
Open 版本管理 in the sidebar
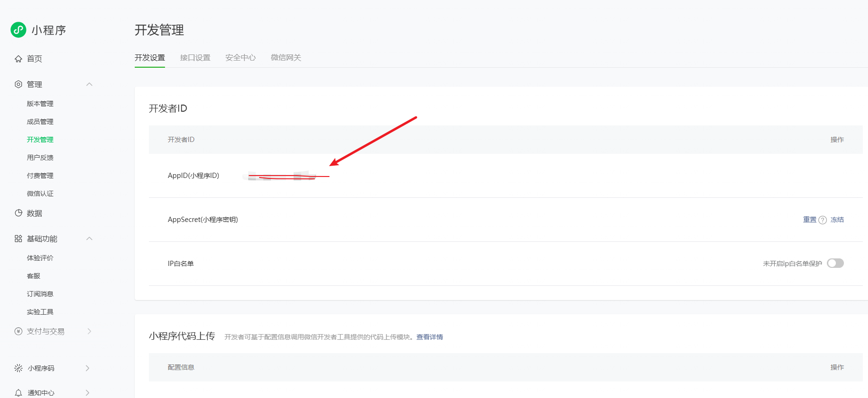40,104
